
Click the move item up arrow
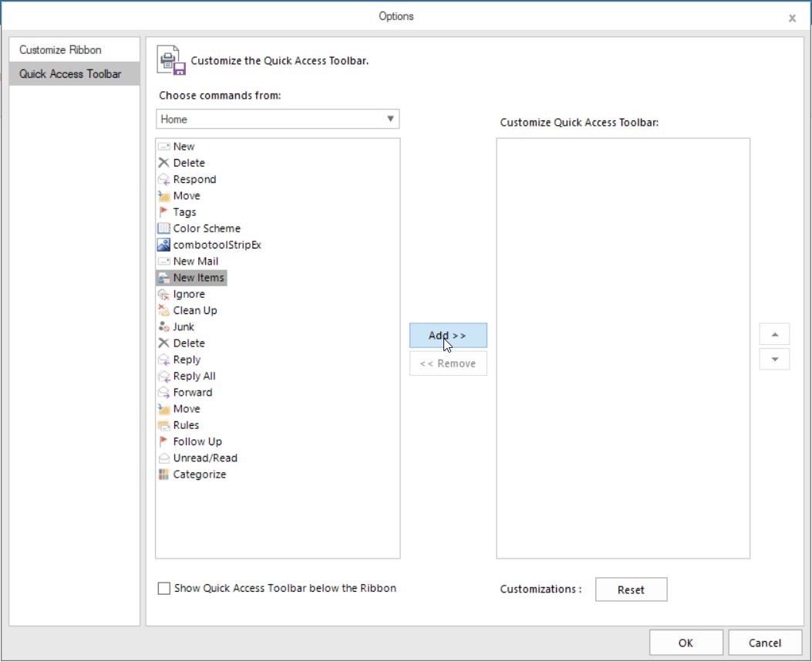pos(773,333)
